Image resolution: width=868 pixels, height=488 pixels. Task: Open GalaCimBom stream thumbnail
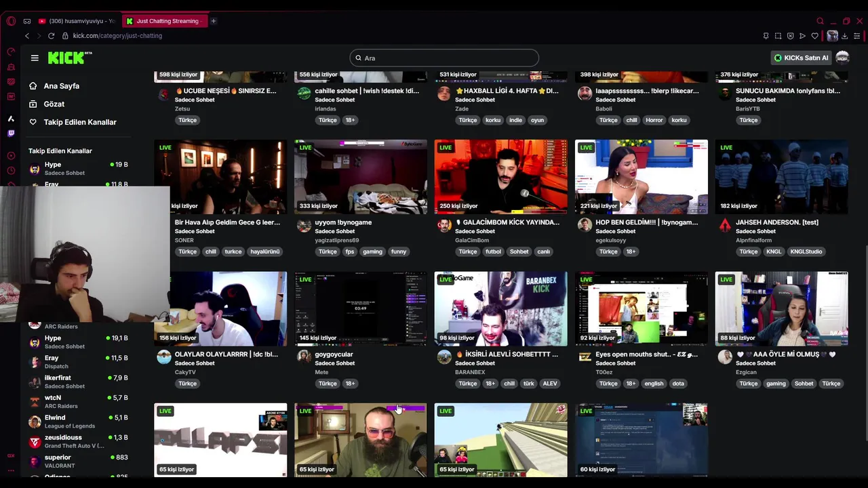click(501, 177)
